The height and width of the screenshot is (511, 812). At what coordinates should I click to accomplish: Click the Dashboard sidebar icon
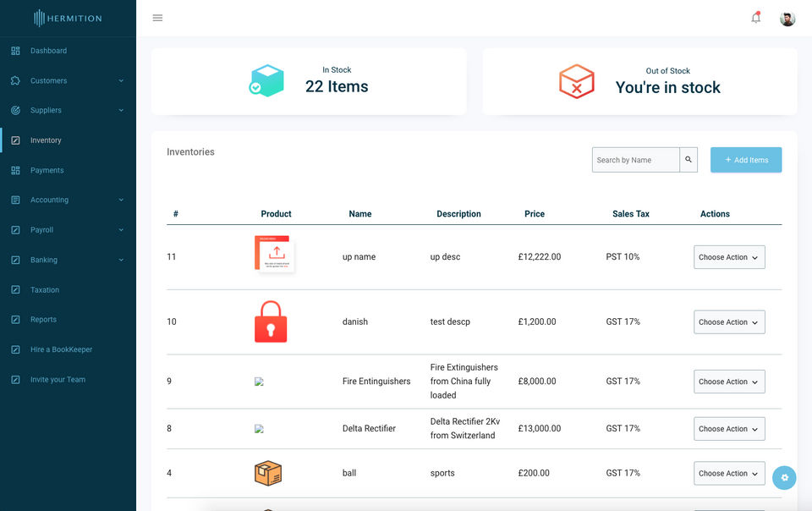(x=15, y=51)
